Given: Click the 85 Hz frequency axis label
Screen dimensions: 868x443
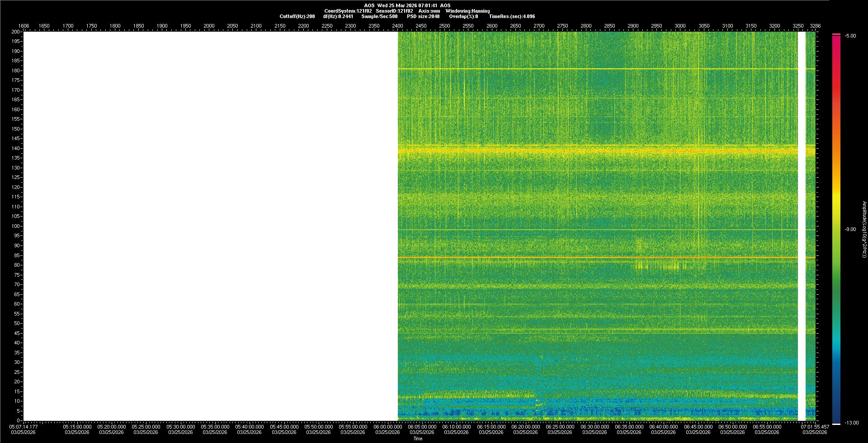Looking at the screenshot, I should (17, 255).
